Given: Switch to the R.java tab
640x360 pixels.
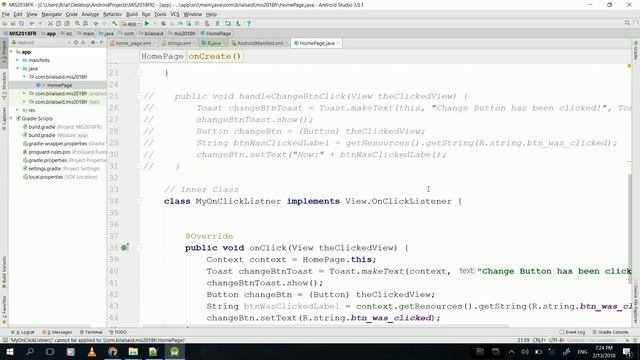Looking at the screenshot, I should pyautogui.click(x=214, y=43).
